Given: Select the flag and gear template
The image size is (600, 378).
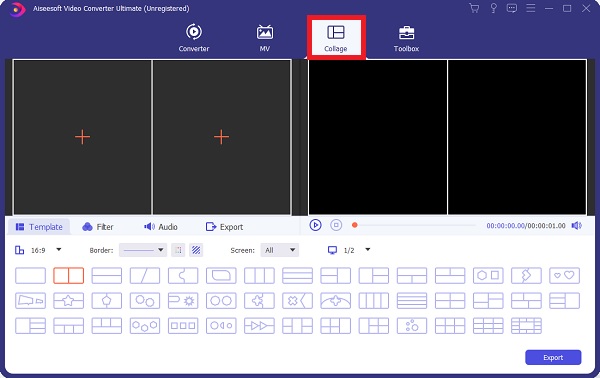Looking at the screenshot, I should tap(183, 301).
